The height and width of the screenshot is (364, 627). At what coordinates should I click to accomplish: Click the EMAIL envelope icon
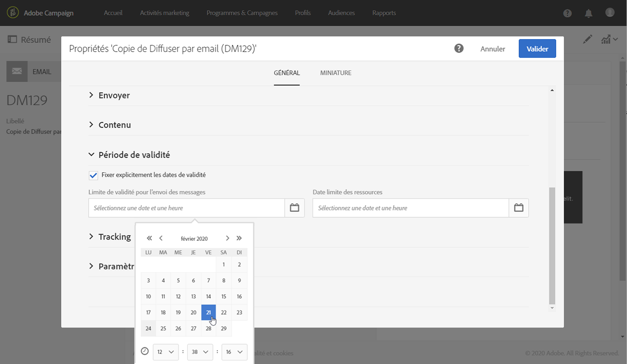pyautogui.click(x=17, y=72)
